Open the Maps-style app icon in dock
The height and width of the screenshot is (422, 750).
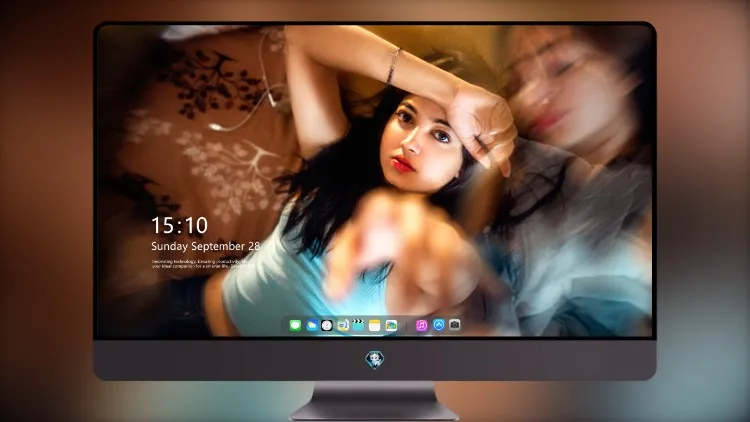(x=342, y=326)
